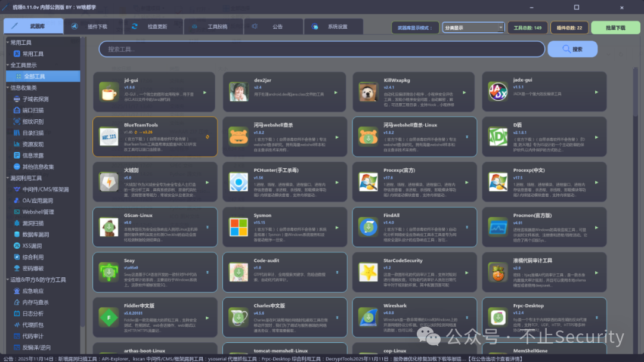Click the 河马webshell查杀 hippo icon
The image size is (644, 362).
coord(239,137)
